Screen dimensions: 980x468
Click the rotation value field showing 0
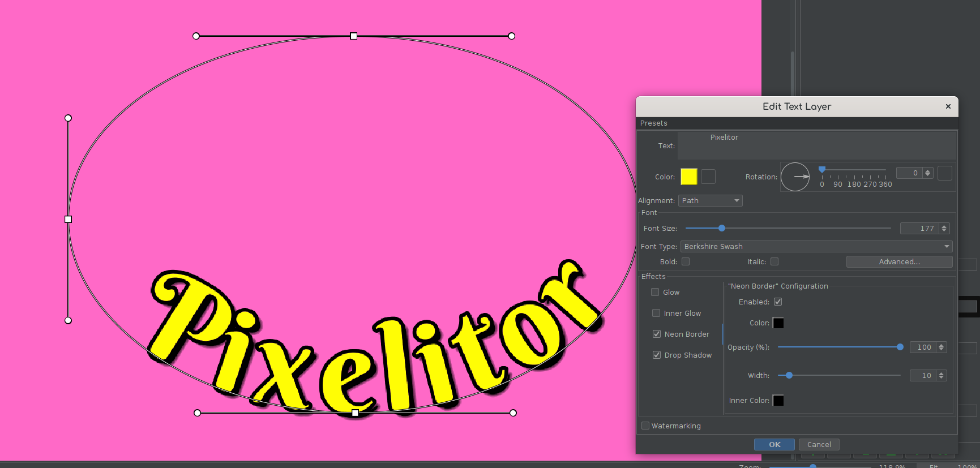(909, 173)
